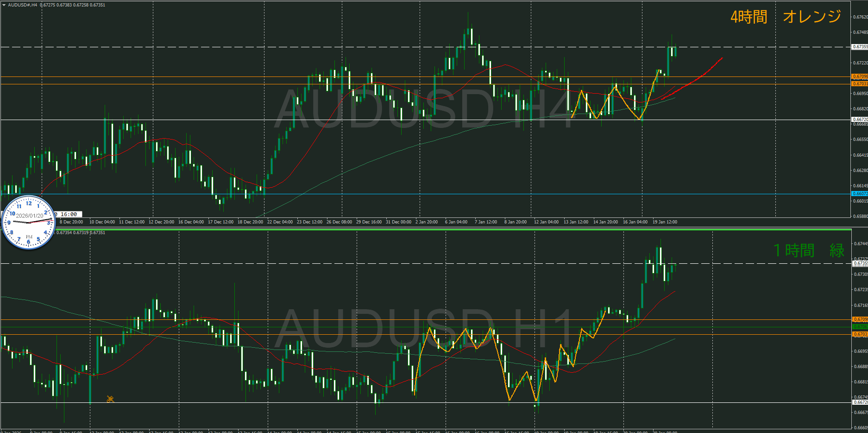Click the 19 Jan 12:00 label on H4 time axis
Viewport: 868px width, 433px height.
click(x=665, y=222)
